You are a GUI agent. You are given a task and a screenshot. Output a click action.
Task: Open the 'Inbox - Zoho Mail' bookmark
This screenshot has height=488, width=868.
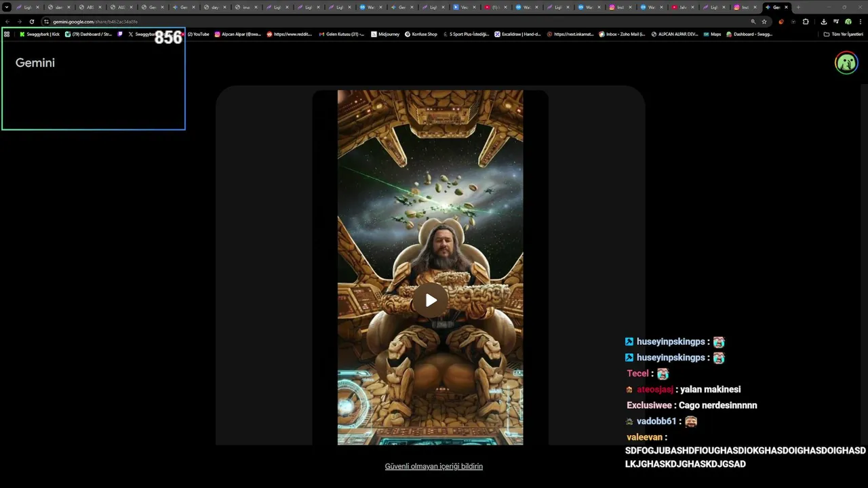(x=622, y=34)
